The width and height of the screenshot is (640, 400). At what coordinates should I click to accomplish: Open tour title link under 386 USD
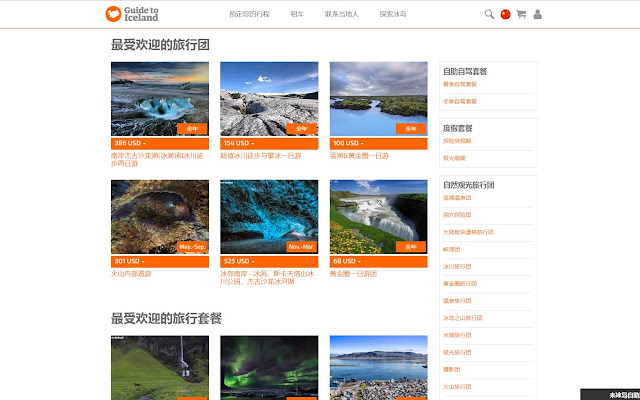157,160
